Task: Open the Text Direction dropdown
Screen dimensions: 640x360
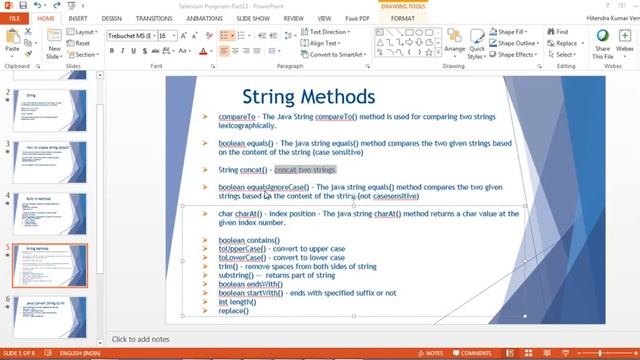Action: click(326, 31)
